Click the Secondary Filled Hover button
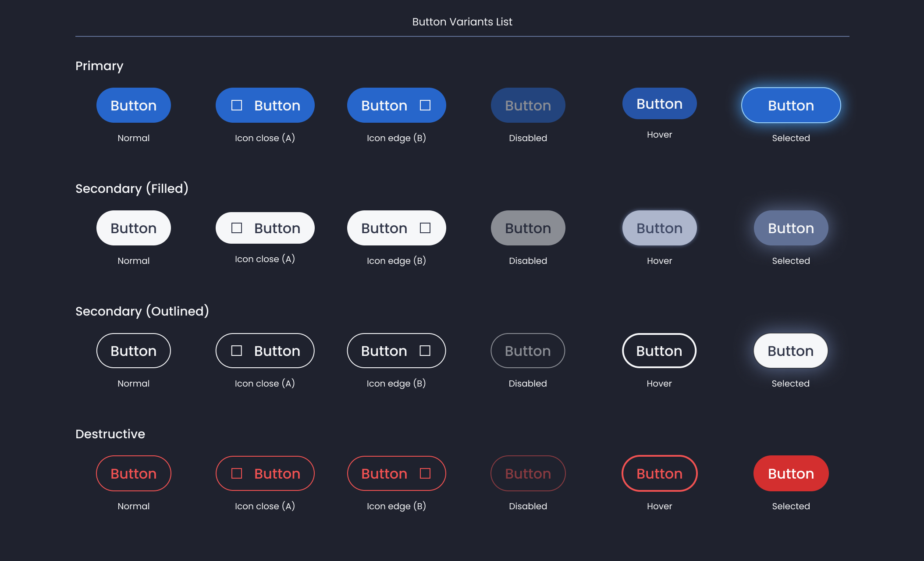Image resolution: width=924 pixels, height=561 pixels. coord(659,228)
